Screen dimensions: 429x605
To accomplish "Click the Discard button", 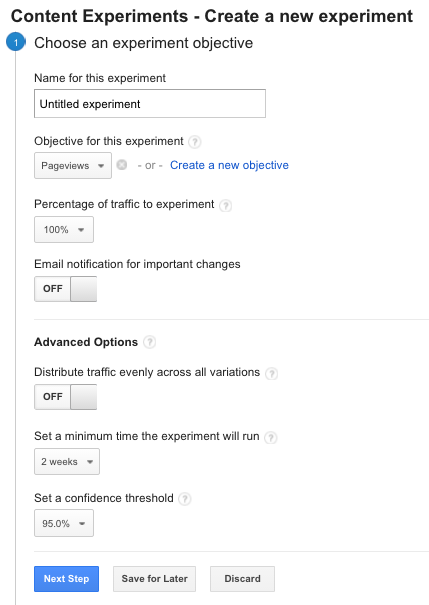I will coord(242,579).
